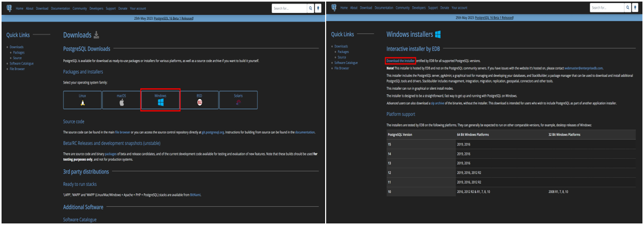Select version 15 row in platform table
Screen dimensions: 644x225
(x=512, y=145)
